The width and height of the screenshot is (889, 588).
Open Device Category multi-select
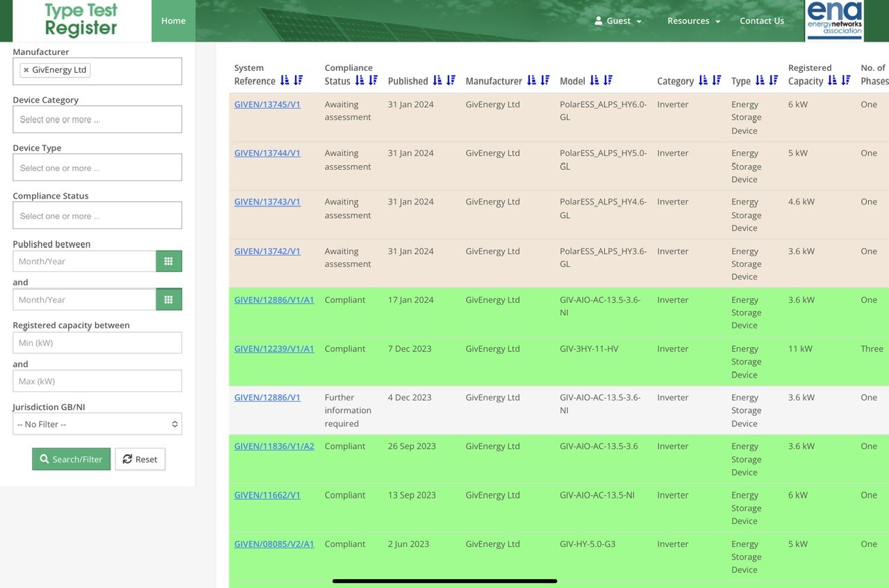tap(97, 119)
